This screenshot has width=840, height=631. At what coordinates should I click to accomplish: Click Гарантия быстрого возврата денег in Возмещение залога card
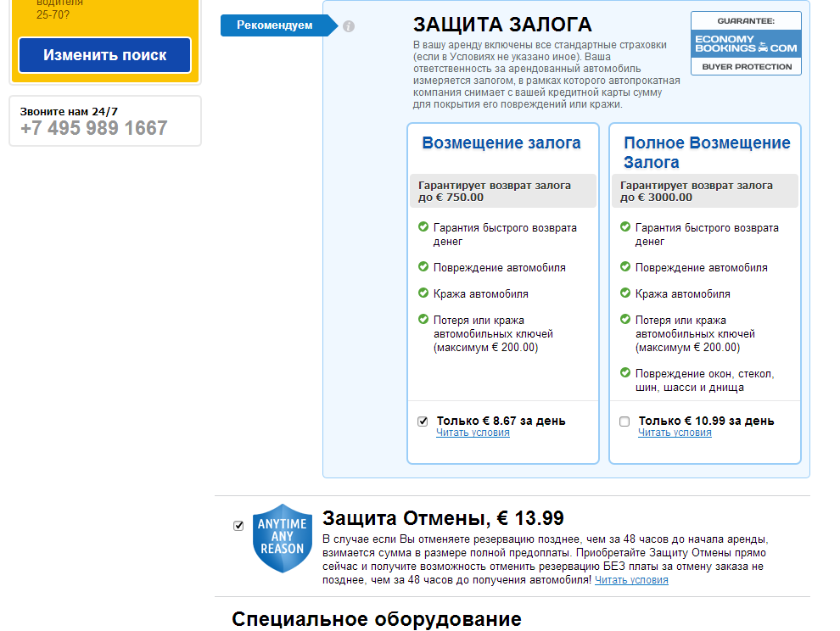[x=505, y=235]
